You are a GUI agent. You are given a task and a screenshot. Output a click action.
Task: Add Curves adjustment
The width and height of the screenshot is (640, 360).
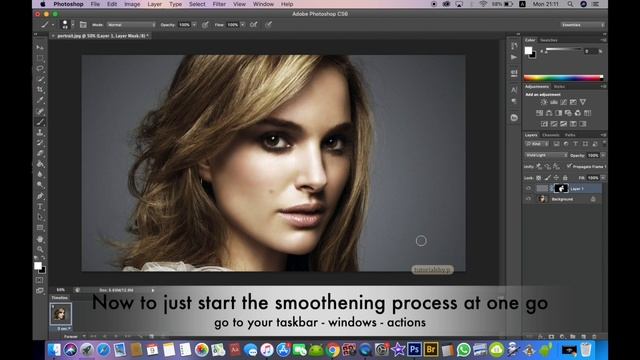(x=563, y=102)
